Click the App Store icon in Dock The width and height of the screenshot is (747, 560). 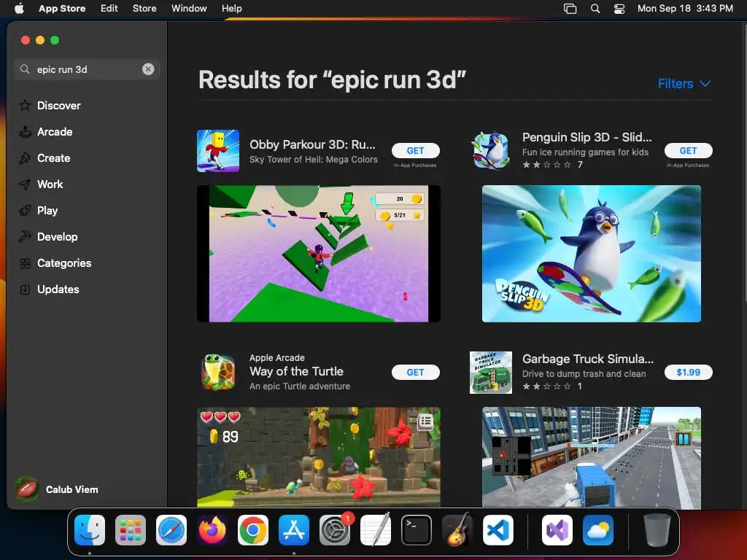pos(294,530)
